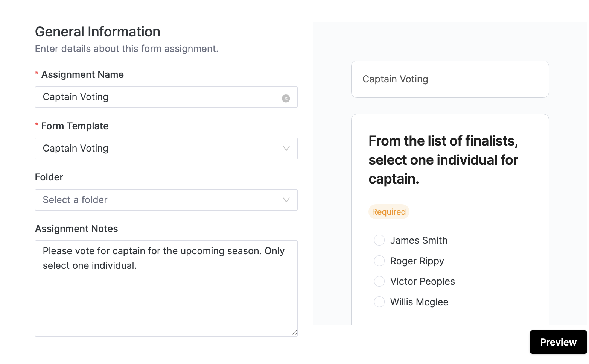Screen dimensions: 589x364
Task: Click the Folder dropdown chevron arrow
Action: tap(286, 200)
